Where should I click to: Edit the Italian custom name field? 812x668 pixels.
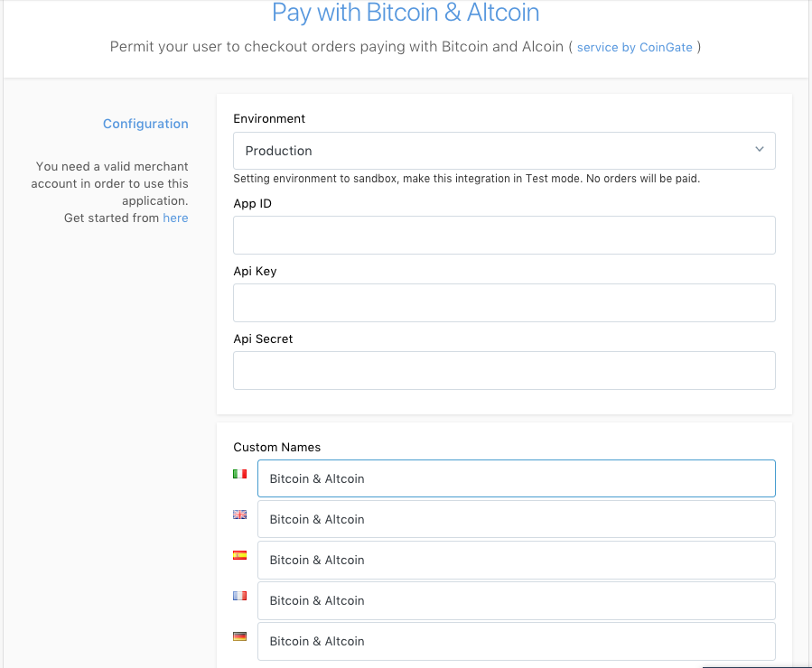coord(516,478)
